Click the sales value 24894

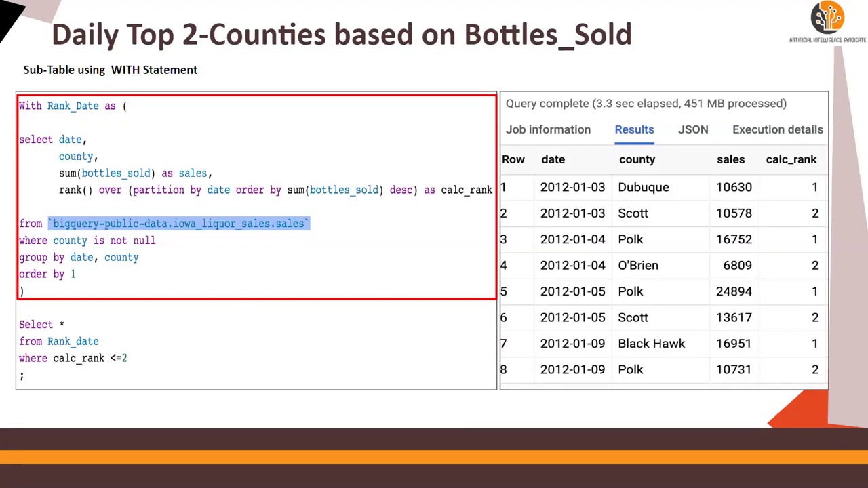[x=734, y=291]
